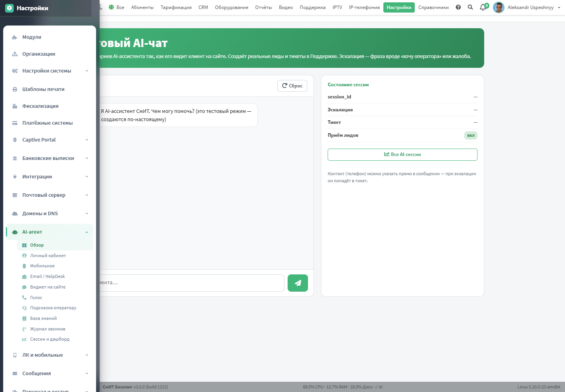Expand the Домены и DNS chevron
Screen dimensions: 565x392
point(87,214)
